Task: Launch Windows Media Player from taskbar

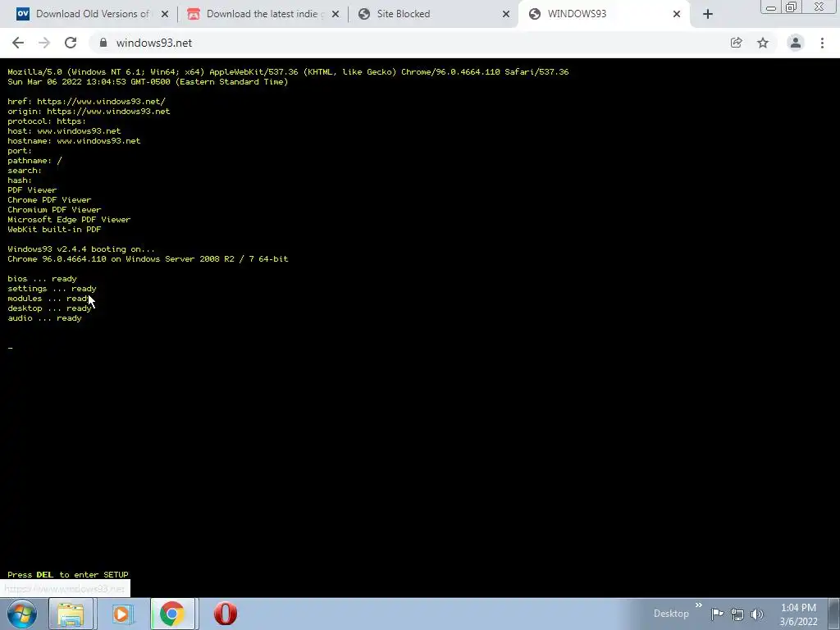Action: coord(121,614)
